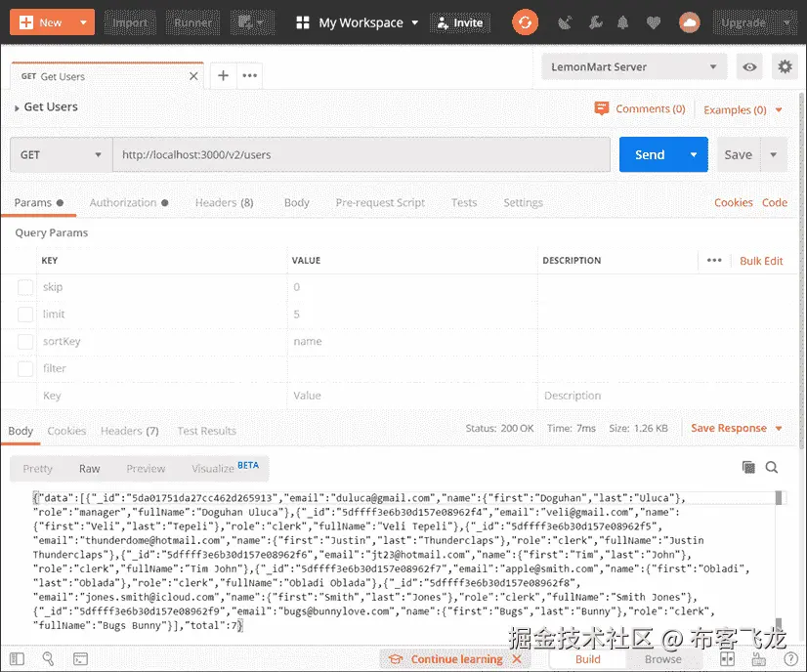Open the help question mark icon
Screen dimensions: 807x672
click(790, 658)
